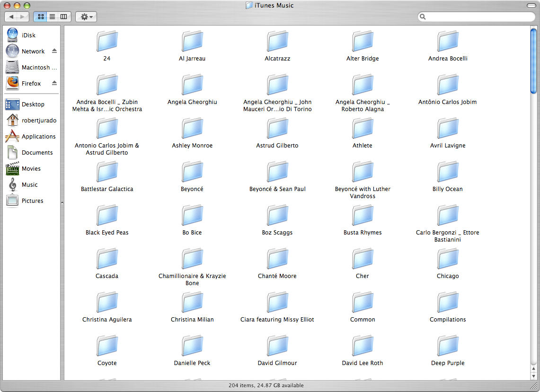
Task: Open Pictures in the sidebar
Action: [25, 201]
